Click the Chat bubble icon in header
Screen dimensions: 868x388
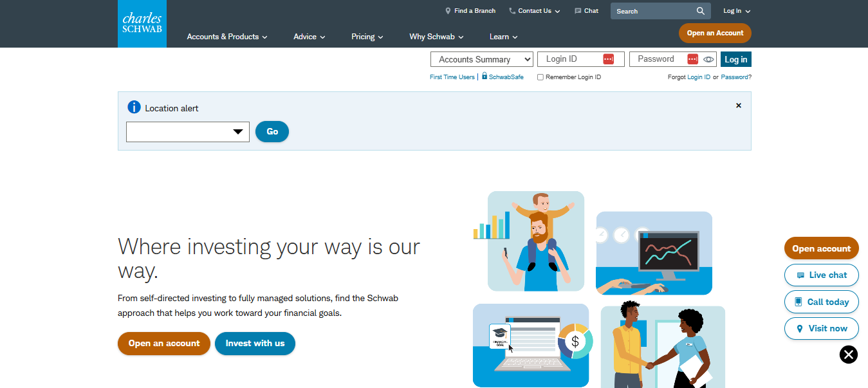pyautogui.click(x=578, y=11)
